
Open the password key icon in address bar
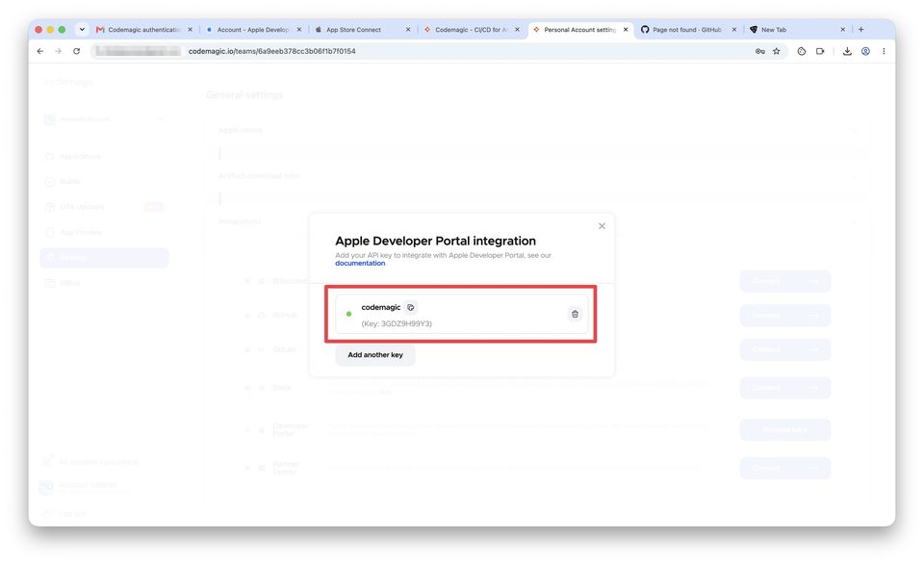tap(760, 51)
